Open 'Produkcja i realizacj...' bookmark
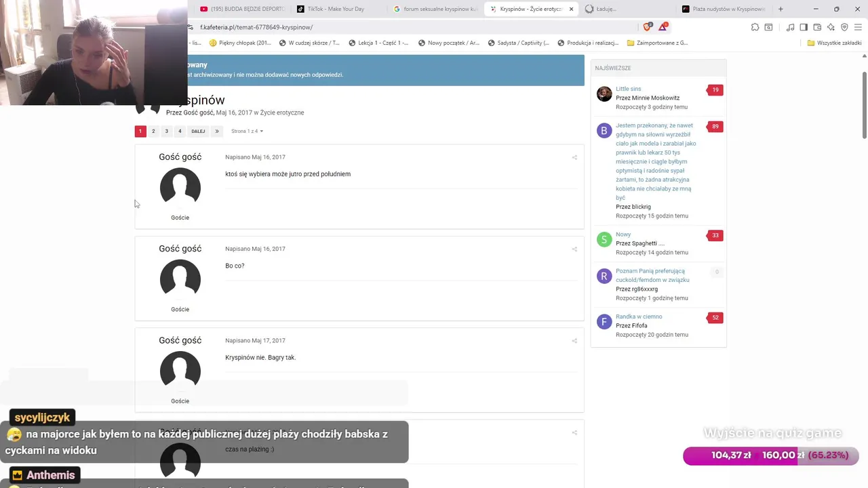The image size is (868, 488). 588,43
